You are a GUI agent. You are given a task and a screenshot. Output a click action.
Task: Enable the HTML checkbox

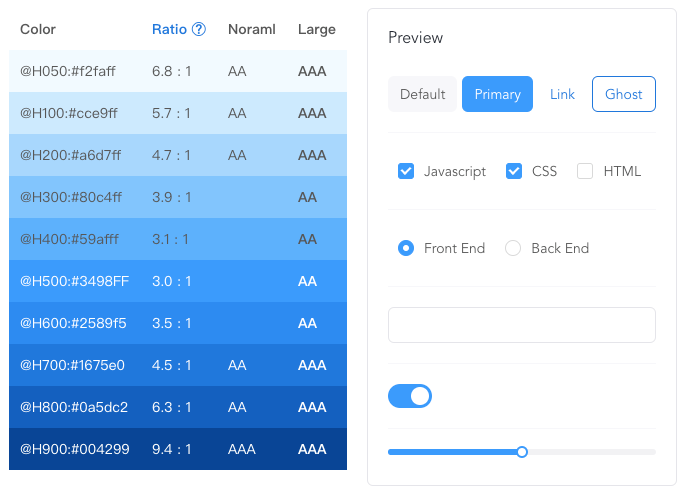585,171
